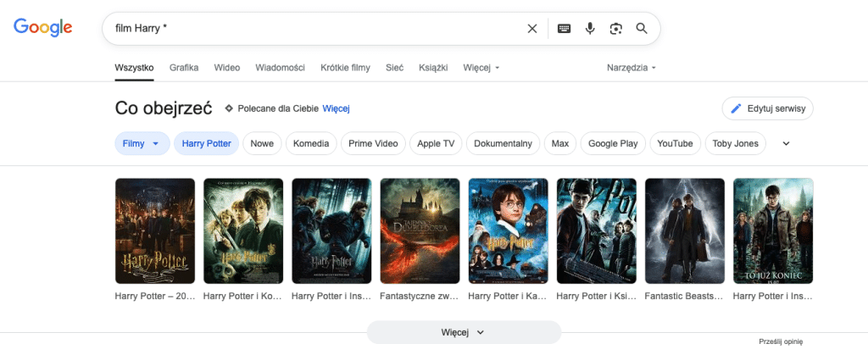
Task: Toggle the Komedia filter chip
Action: click(x=311, y=144)
